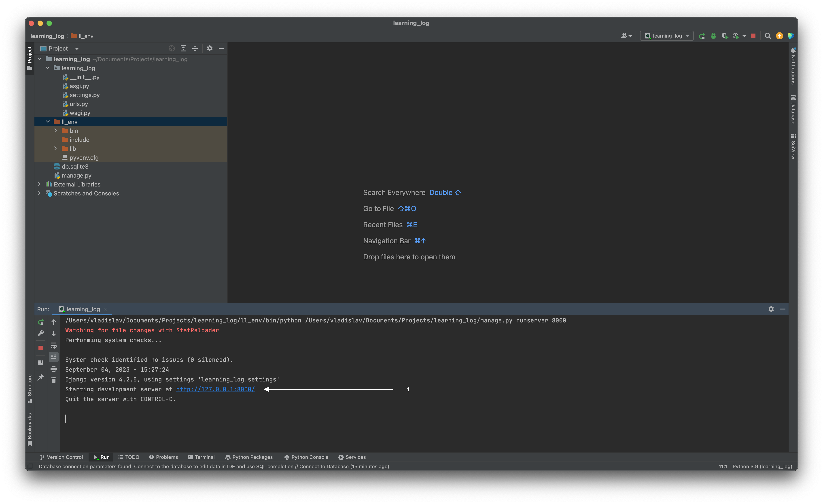Open the Version Control tab
Viewport: 823px width, 504px height.
tap(62, 457)
